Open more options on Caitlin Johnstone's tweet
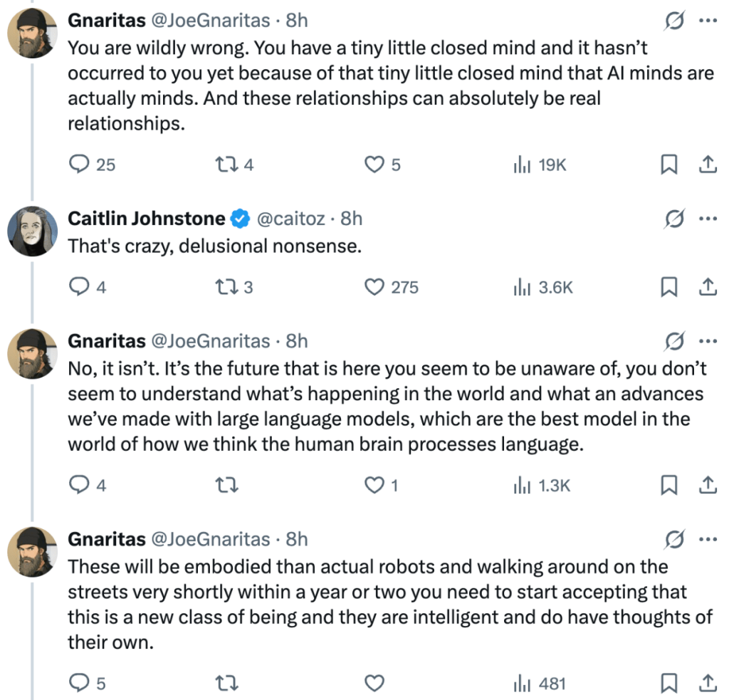This screenshot has height=700, width=729. pyautogui.click(x=707, y=217)
